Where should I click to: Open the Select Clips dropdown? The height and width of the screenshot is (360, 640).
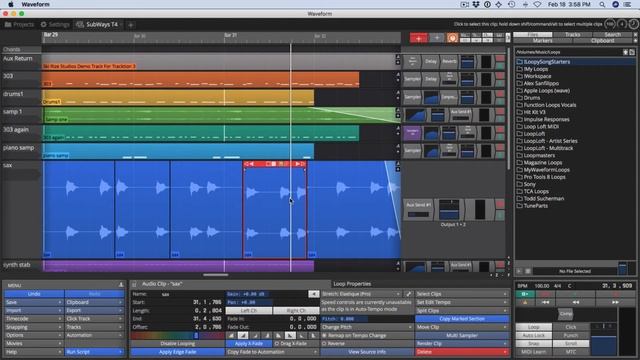click(462, 294)
